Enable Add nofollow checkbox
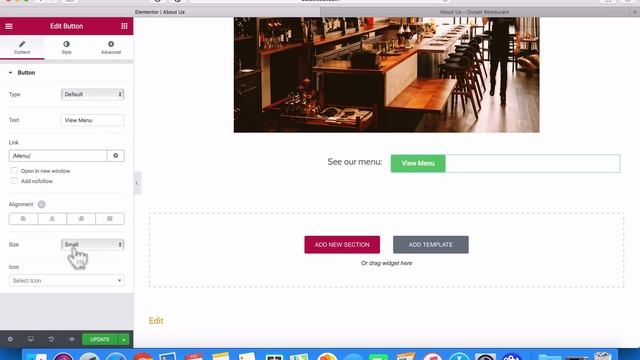Viewport: 640px width, 360px height. click(14, 181)
